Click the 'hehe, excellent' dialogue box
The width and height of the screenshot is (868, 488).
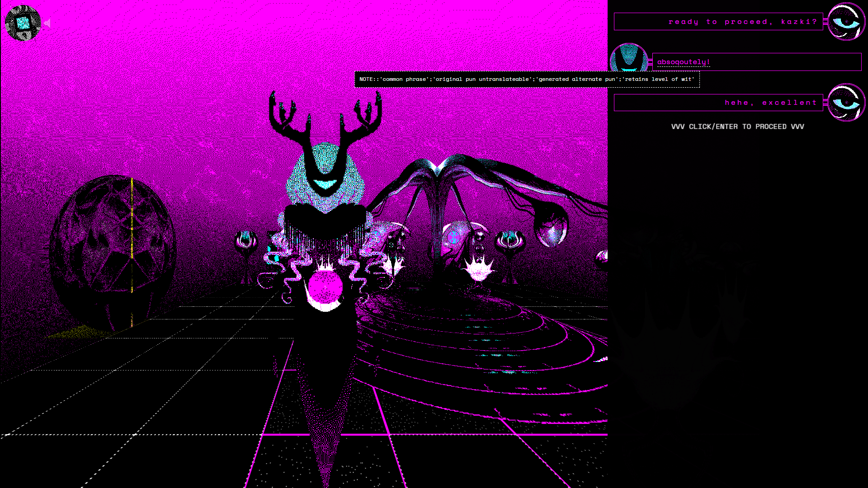click(x=718, y=103)
